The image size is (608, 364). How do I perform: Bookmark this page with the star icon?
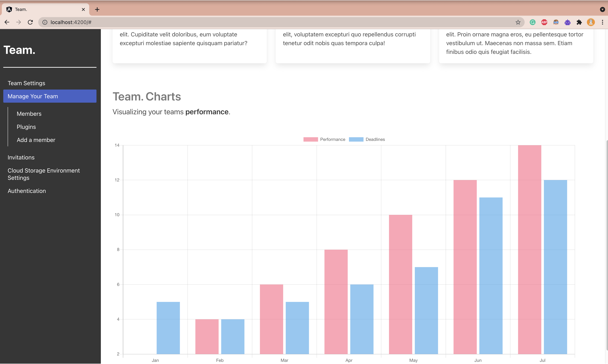(x=518, y=22)
